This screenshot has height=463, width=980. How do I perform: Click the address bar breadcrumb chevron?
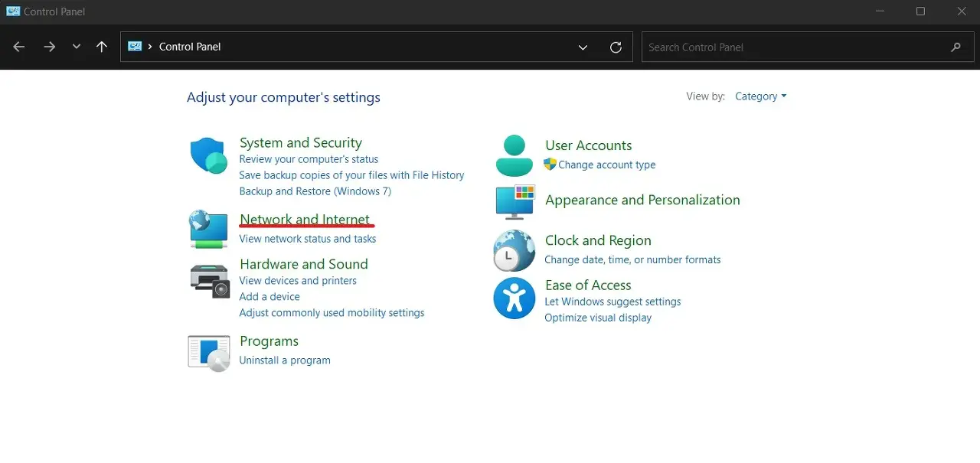150,47
